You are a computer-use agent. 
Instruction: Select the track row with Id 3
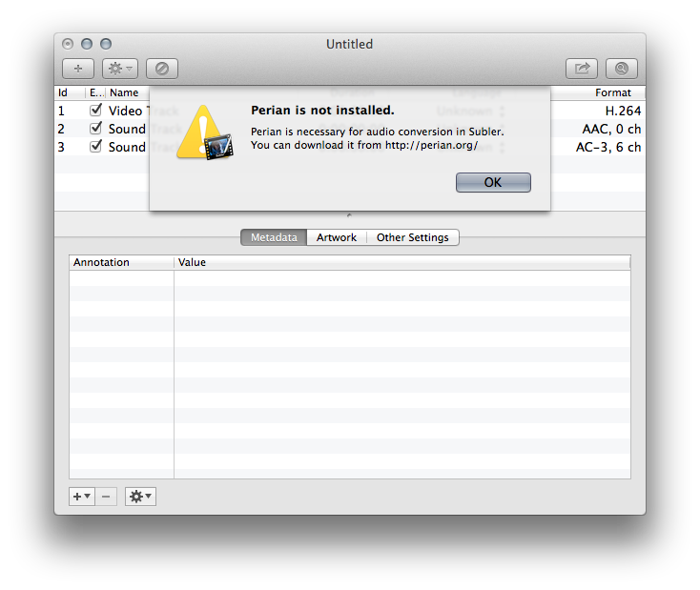(x=350, y=147)
